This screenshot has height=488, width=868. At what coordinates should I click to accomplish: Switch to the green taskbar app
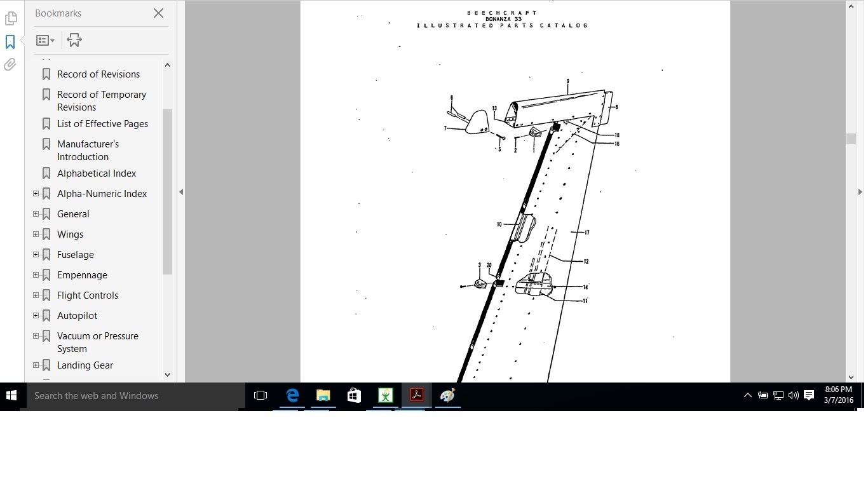385,396
